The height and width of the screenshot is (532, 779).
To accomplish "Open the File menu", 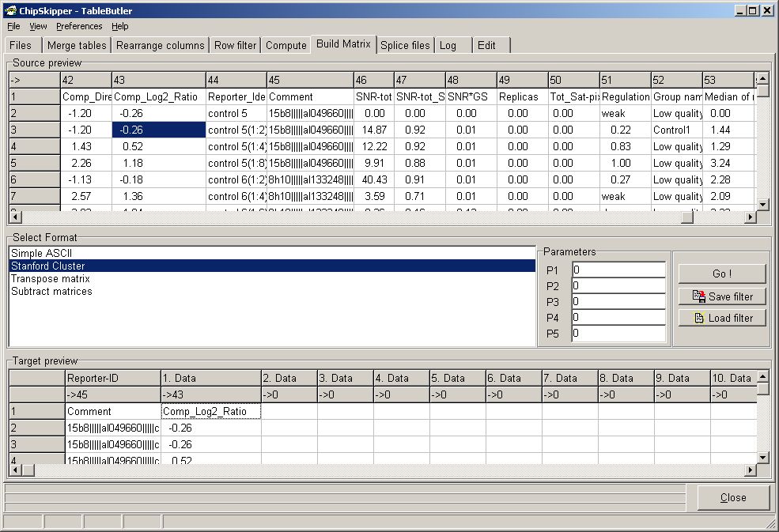I will click(13, 26).
